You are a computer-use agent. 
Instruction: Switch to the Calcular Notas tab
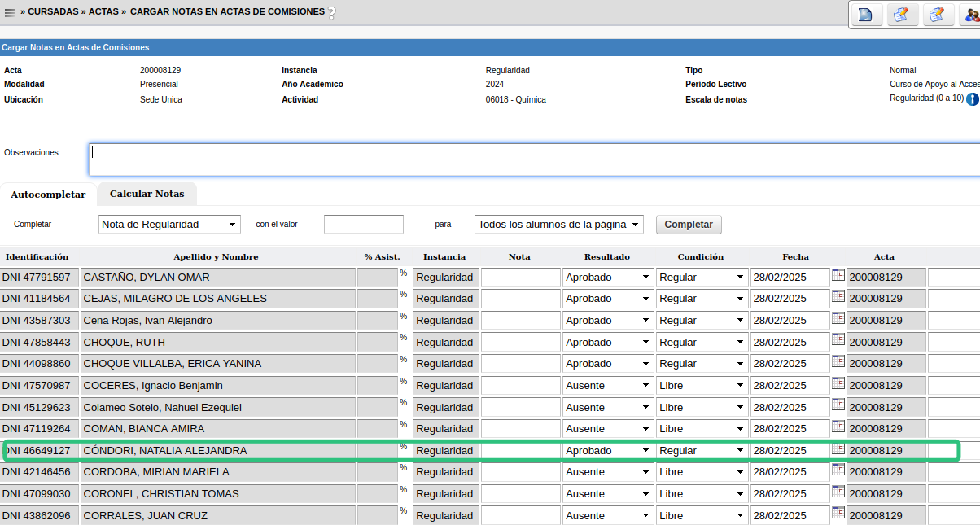tap(147, 194)
